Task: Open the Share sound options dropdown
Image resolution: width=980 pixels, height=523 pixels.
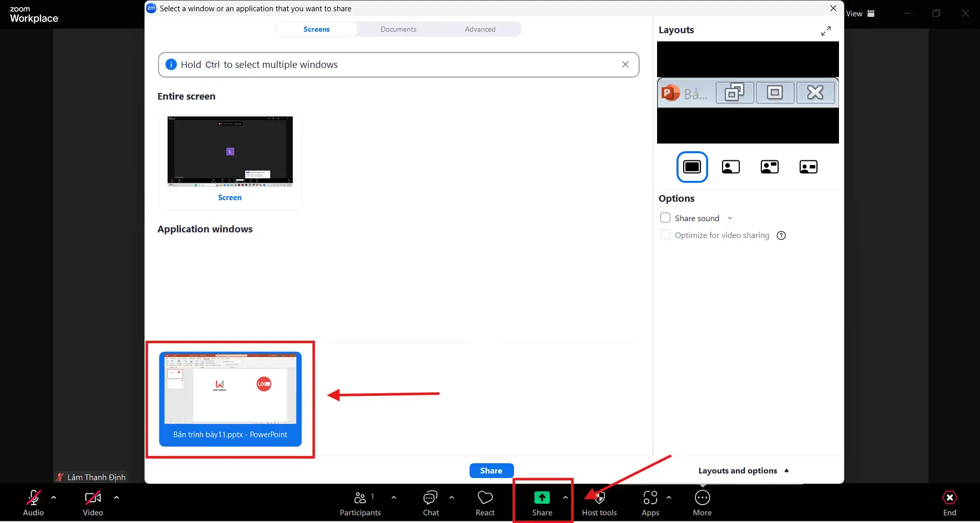Action: pos(730,217)
